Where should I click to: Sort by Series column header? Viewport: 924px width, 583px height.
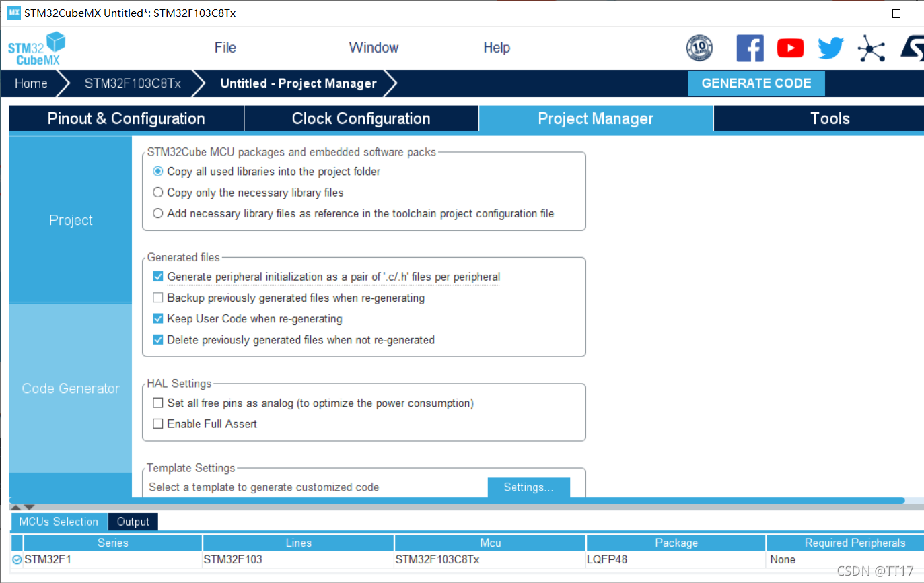(x=112, y=543)
